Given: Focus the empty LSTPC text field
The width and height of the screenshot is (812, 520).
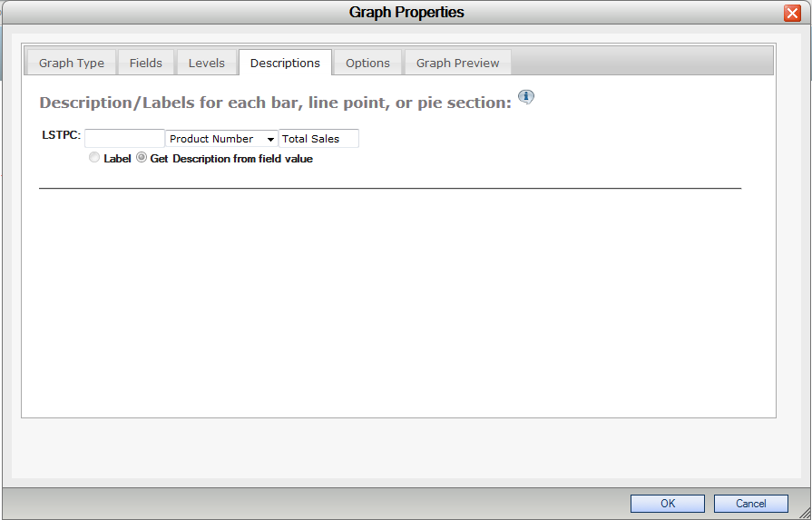Looking at the screenshot, I should 124,138.
